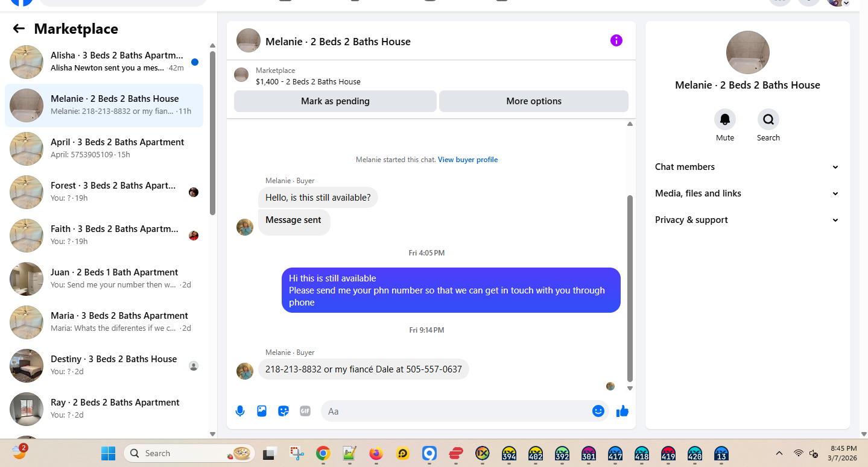Open account menu arrow on profile picture
This screenshot has width=868, height=467.
(x=846, y=3)
